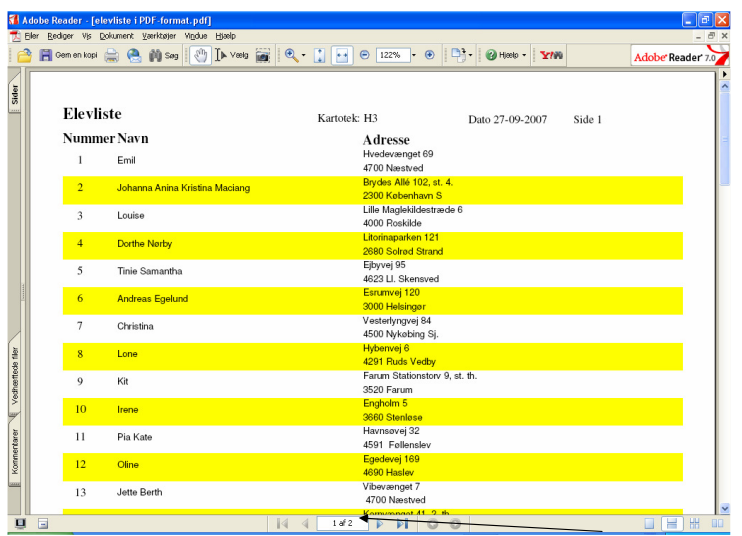Click the Snapshot camera tool
The height and width of the screenshot is (536, 742).
point(263,55)
